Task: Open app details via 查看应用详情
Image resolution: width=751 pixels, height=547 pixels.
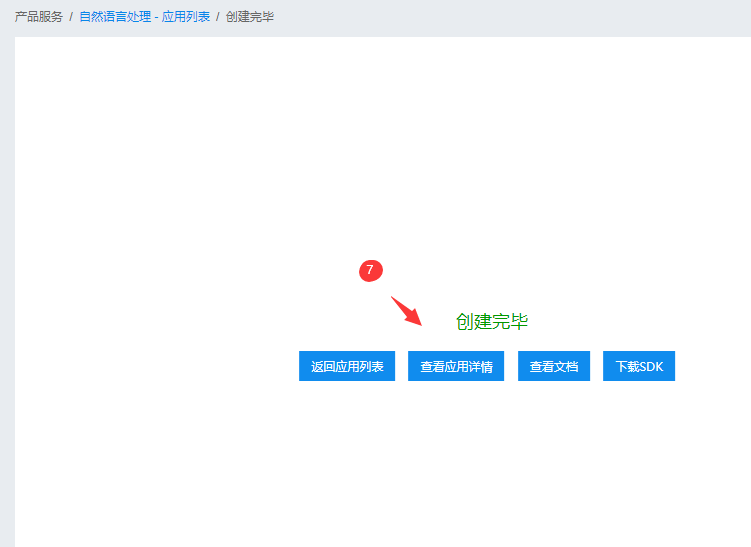Action: (456, 367)
